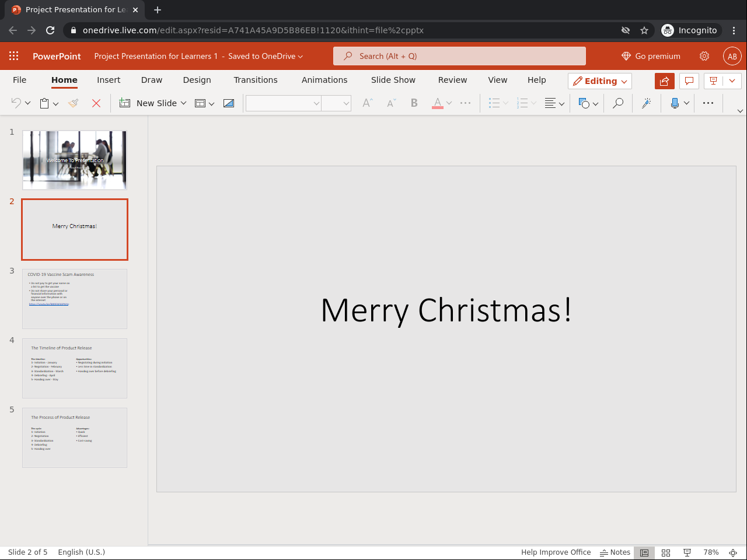This screenshot has width=747, height=560.
Task: Expand the Paste options arrow
Action: click(55, 104)
